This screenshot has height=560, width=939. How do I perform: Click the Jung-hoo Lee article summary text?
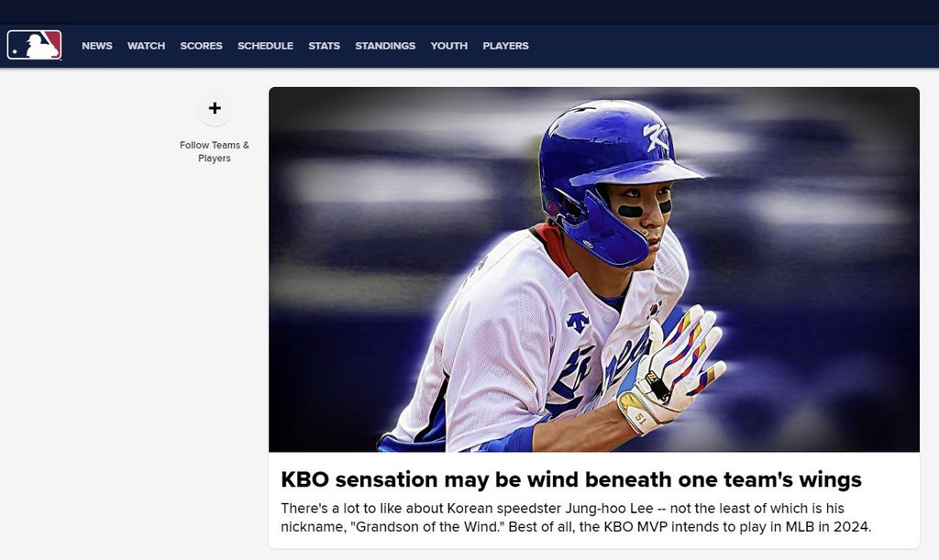[575, 517]
